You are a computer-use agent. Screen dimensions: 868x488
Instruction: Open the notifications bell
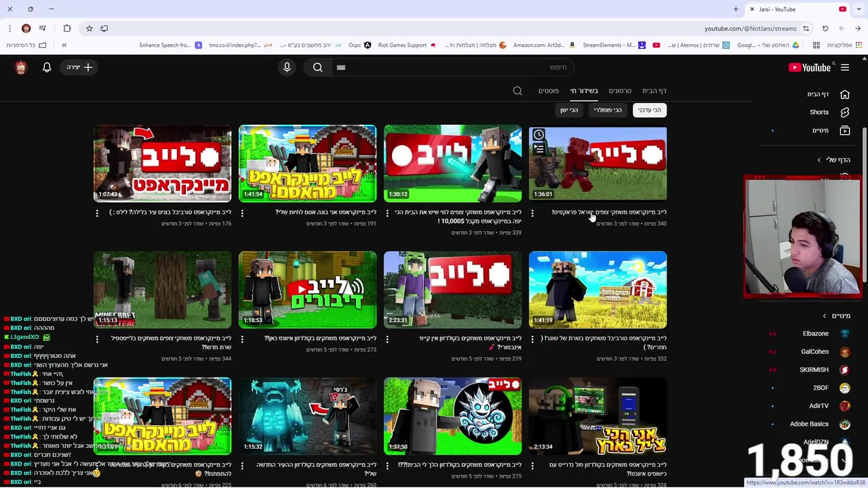47,67
